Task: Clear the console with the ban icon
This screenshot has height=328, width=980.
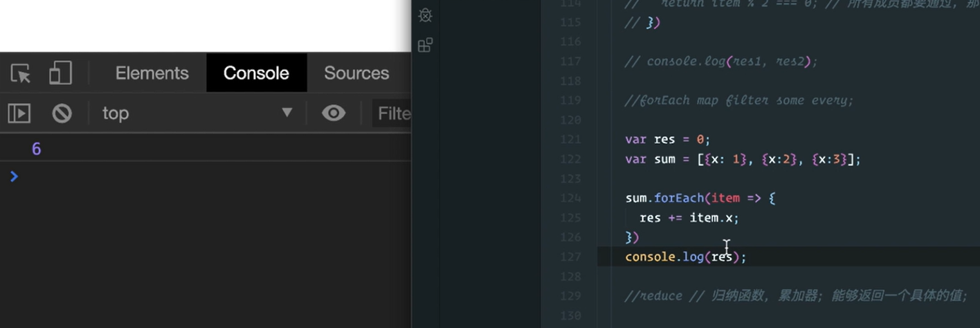Action: pyautogui.click(x=62, y=113)
